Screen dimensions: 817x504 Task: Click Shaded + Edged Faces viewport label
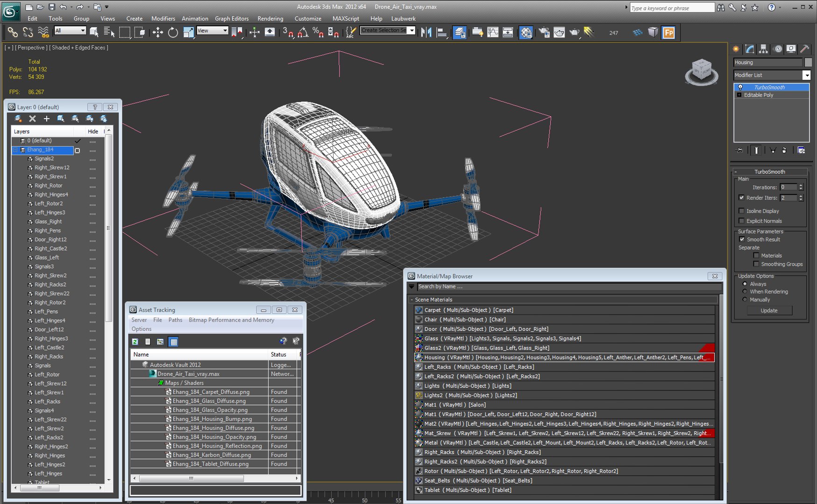[79, 48]
